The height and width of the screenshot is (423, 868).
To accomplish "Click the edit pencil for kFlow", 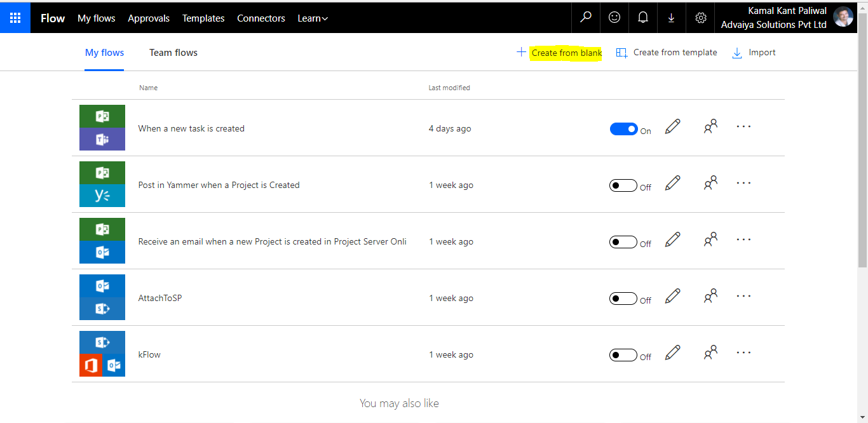I will click(672, 353).
